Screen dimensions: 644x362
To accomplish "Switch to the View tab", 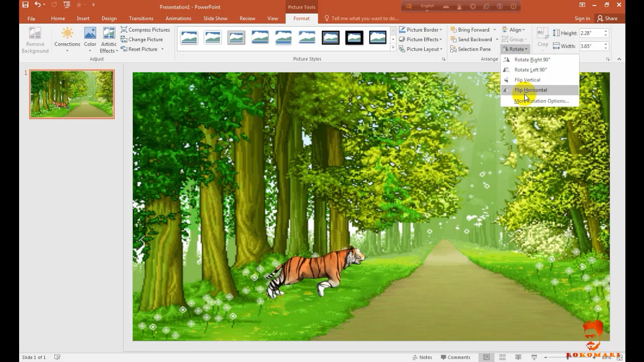I will pyautogui.click(x=273, y=19).
